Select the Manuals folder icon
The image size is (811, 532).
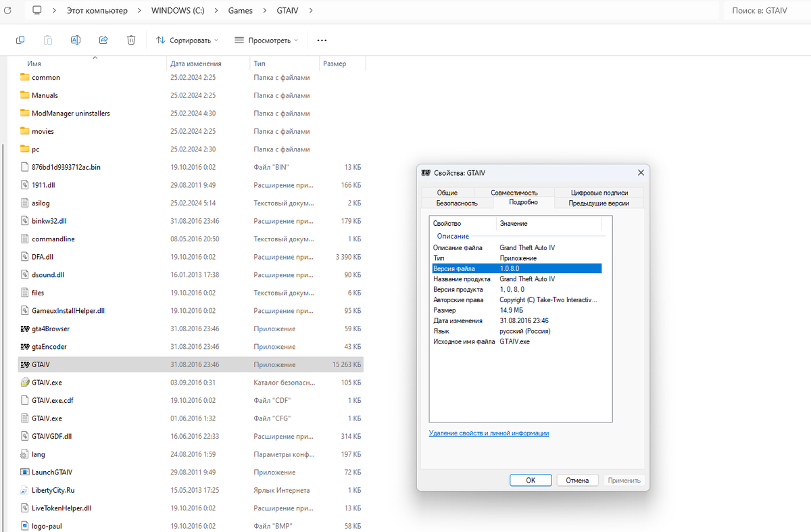[25, 95]
